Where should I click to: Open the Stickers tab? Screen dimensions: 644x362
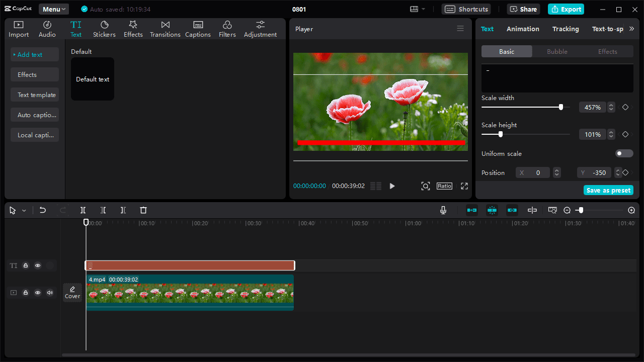pyautogui.click(x=104, y=29)
